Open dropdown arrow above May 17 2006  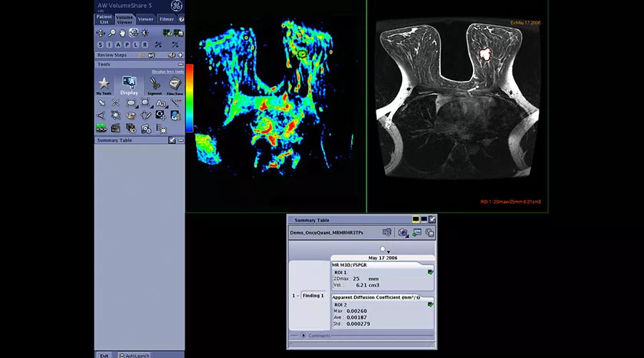[388, 251]
